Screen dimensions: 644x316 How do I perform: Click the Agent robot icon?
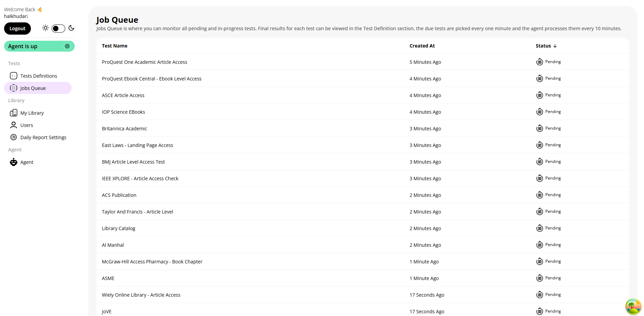point(14,162)
